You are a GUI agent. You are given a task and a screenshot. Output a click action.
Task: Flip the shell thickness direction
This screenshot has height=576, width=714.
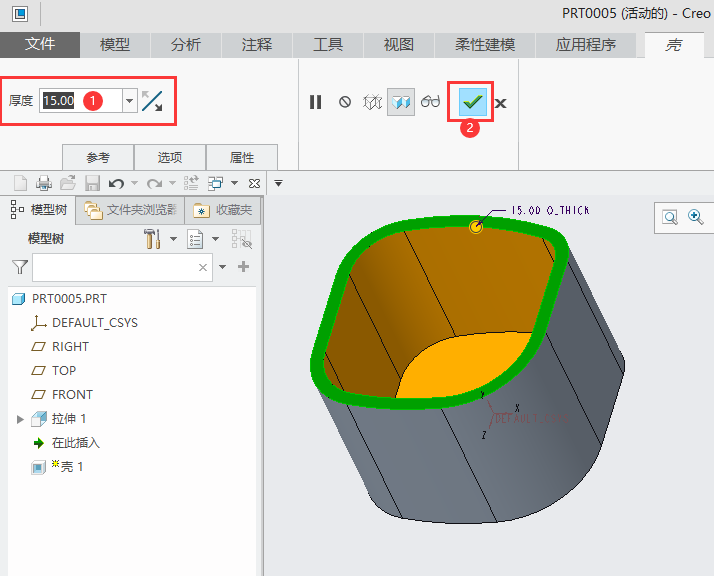point(152,101)
